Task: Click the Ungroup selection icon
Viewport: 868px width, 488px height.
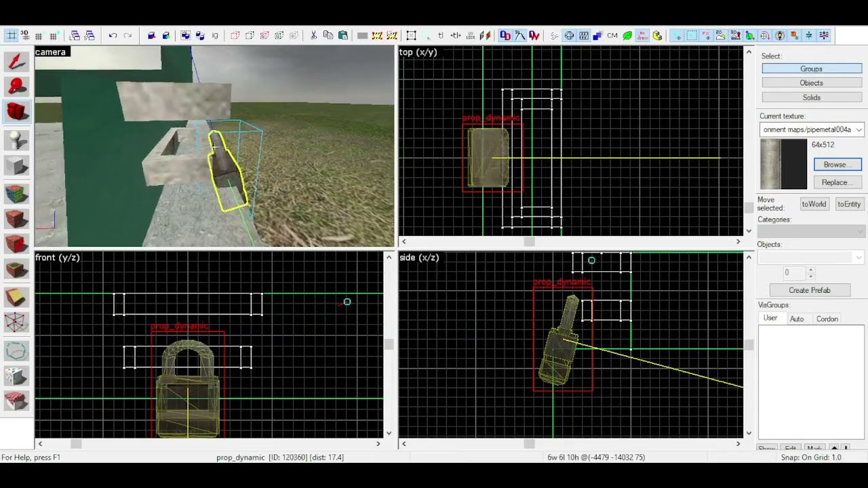Action: [x=200, y=36]
